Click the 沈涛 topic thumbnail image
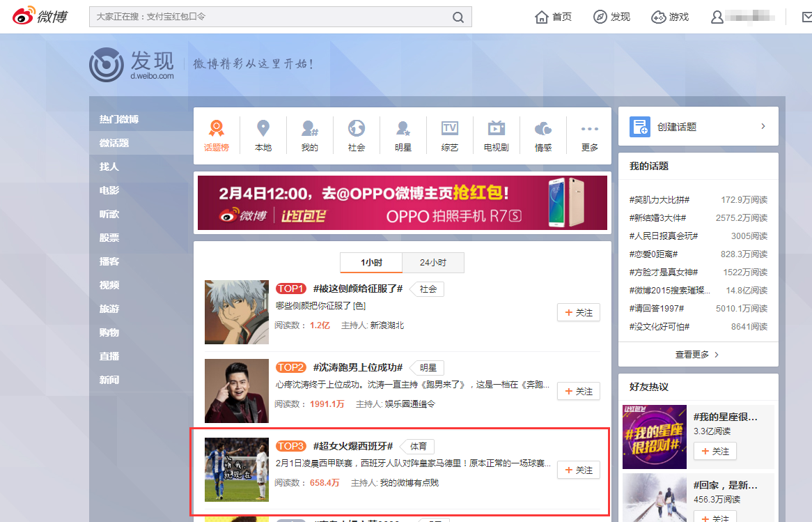This screenshot has height=522, width=812. (x=236, y=391)
